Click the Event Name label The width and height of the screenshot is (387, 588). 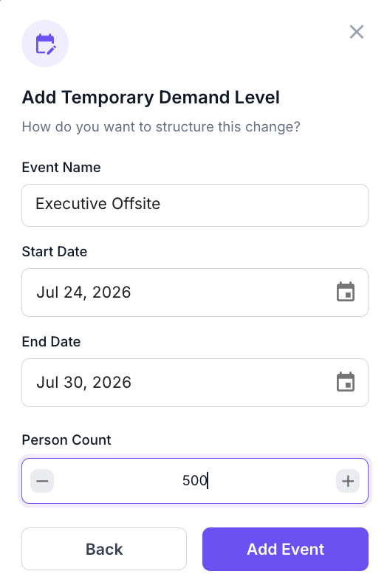pyautogui.click(x=61, y=167)
